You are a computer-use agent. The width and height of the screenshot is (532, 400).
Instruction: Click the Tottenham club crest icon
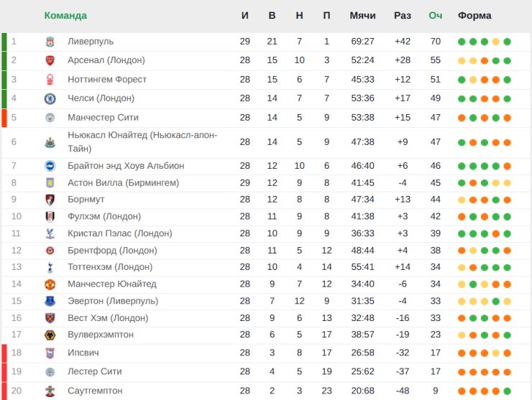point(50,267)
